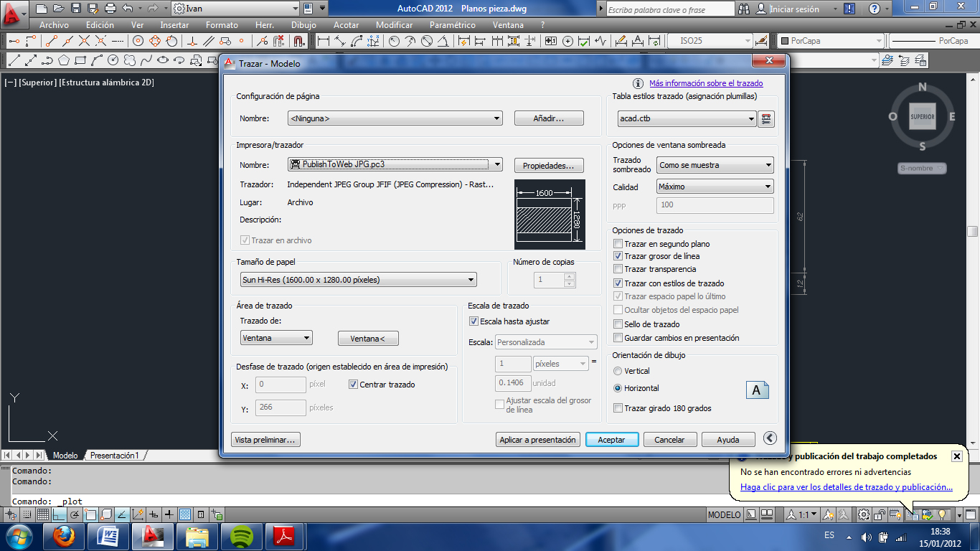Enable 'Sello de trazado' checkbox
Image resolution: width=980 pixels, height=551 pixels.
click(618, 324)
